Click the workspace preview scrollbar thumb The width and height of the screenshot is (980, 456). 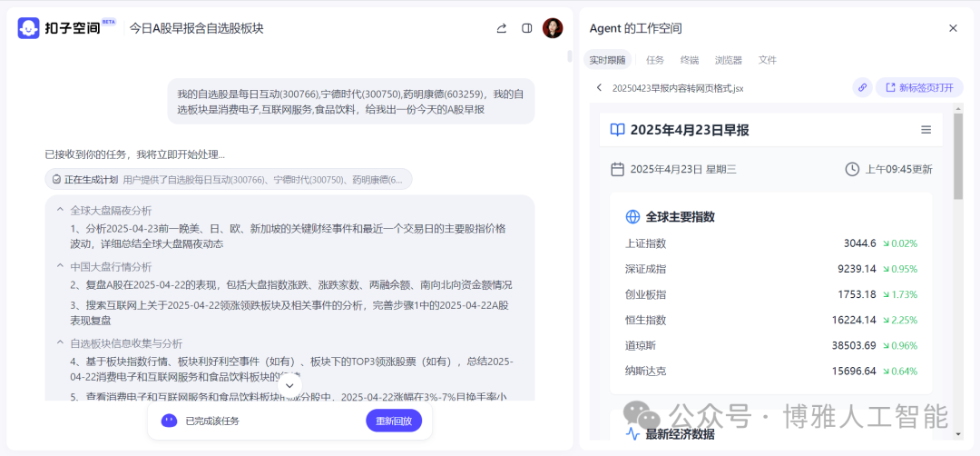[958, 156]
